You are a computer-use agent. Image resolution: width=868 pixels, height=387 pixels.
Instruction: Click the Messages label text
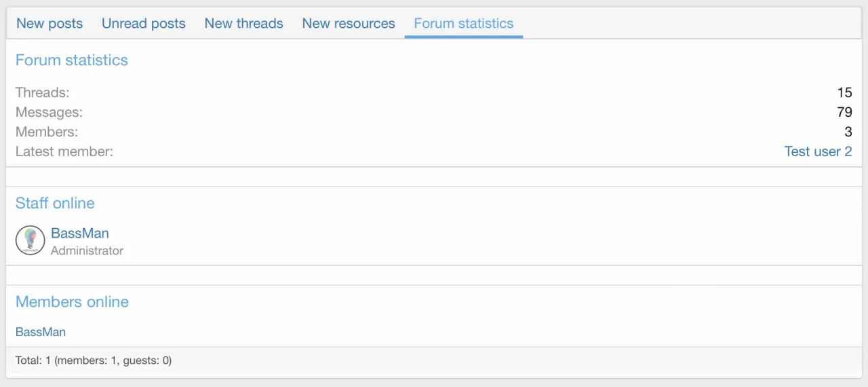(x=49, y=112)
